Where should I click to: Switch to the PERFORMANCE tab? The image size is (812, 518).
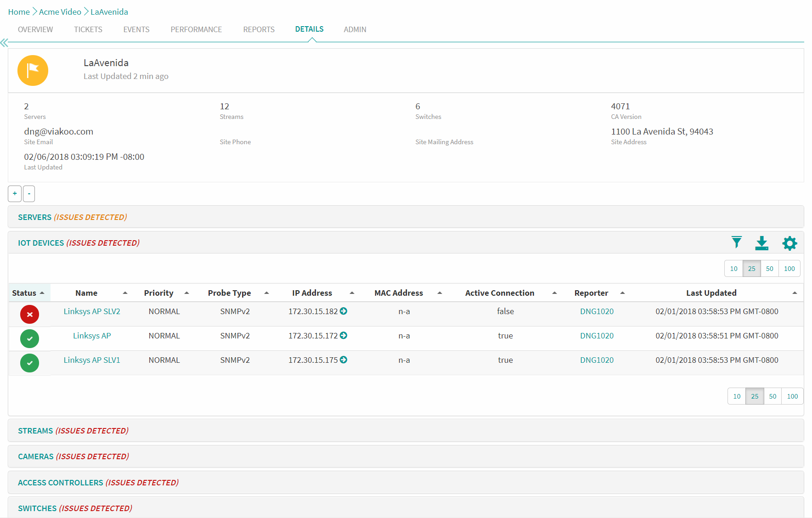(196, 29)
